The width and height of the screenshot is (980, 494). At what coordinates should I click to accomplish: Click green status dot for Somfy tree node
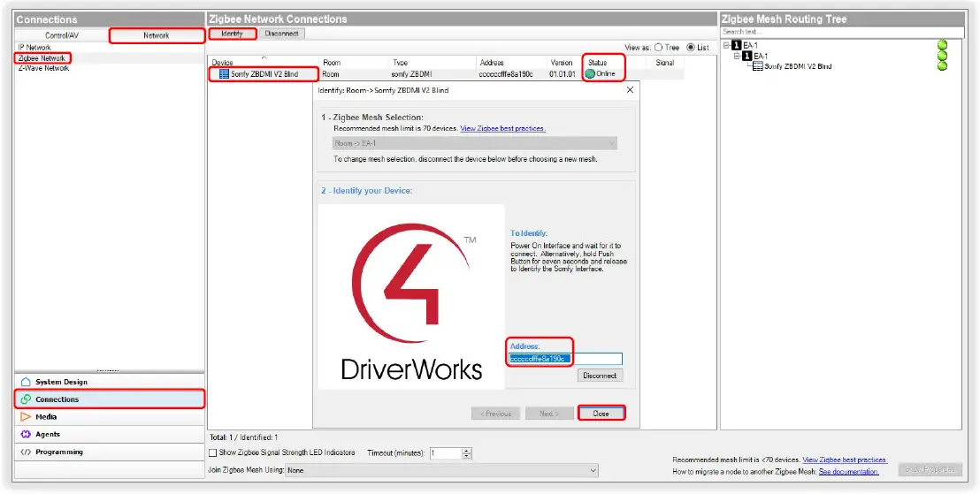pos(942,65)
